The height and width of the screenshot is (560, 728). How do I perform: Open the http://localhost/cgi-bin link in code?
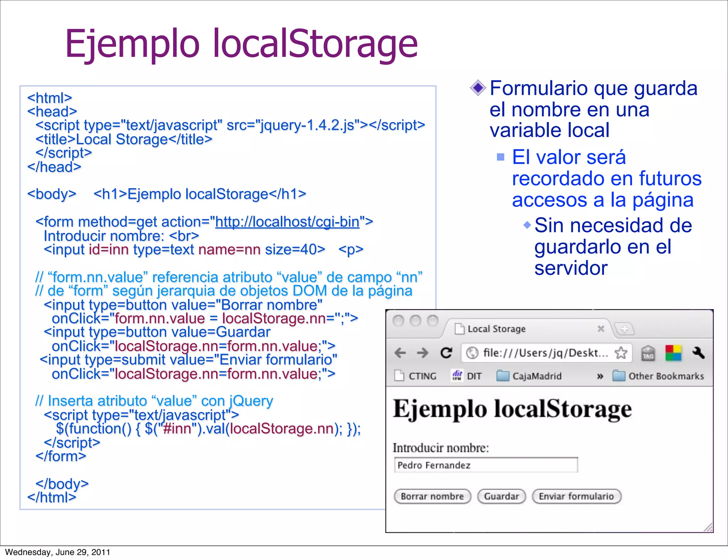[x=287, y=222]
